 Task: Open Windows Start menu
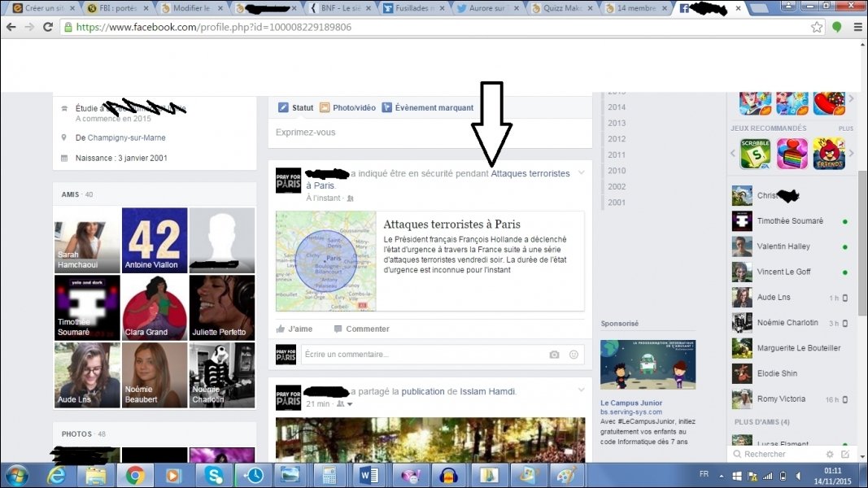click(16, 476)
